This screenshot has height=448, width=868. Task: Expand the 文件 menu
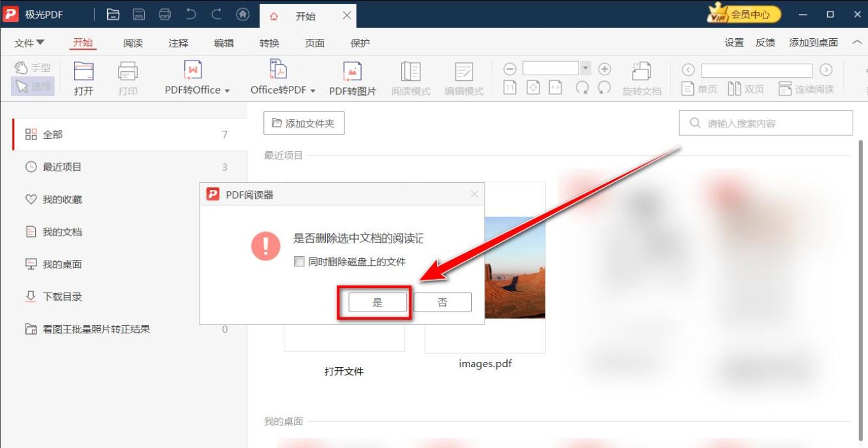[29, 43]
